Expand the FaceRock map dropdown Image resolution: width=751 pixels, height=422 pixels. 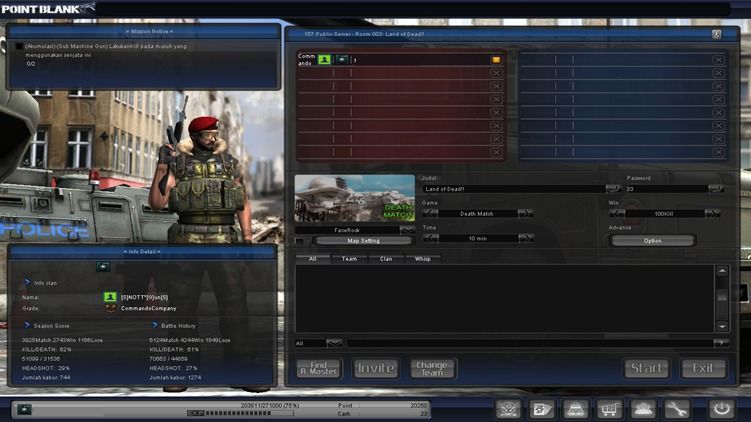click(x=407, y=230)
